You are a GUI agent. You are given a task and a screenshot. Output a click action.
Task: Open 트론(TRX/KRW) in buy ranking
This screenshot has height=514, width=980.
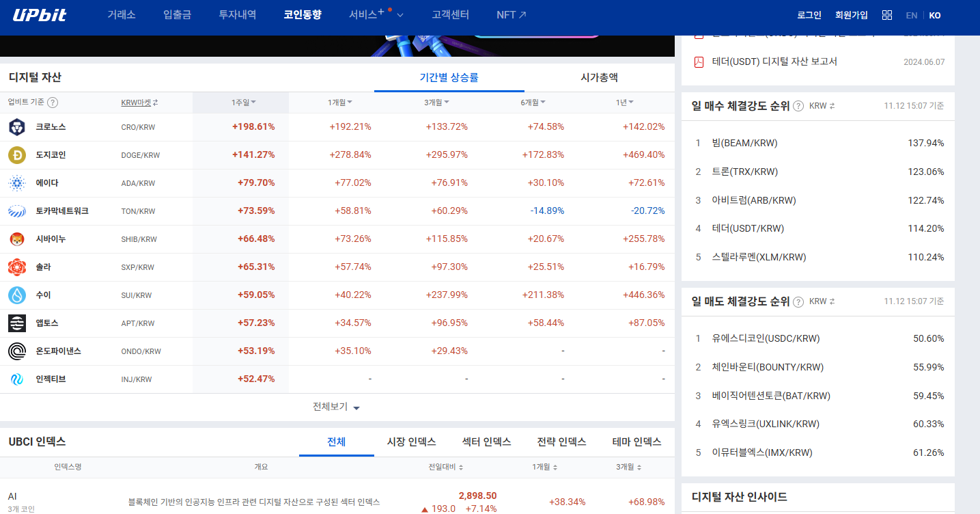pos(744,172)
